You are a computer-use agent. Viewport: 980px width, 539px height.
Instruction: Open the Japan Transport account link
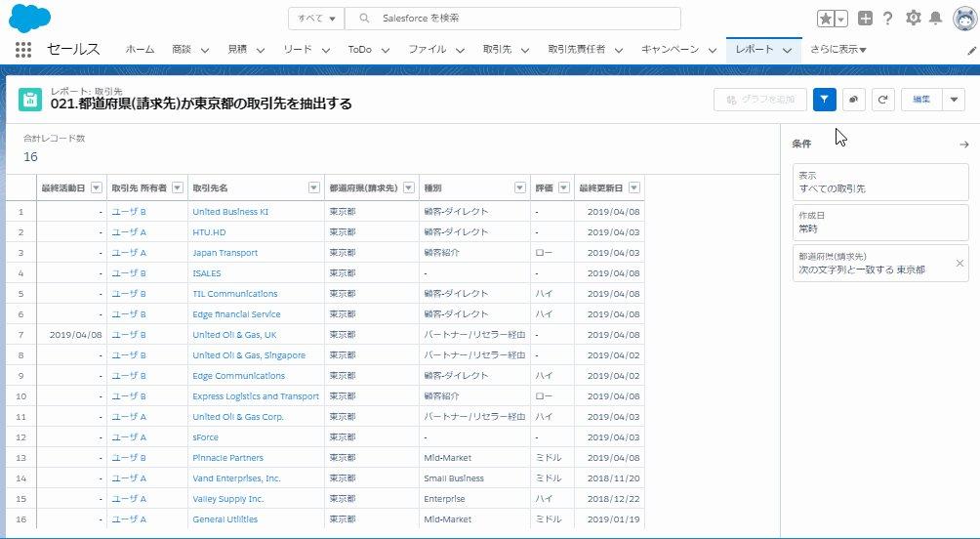[x=225, y=253]
